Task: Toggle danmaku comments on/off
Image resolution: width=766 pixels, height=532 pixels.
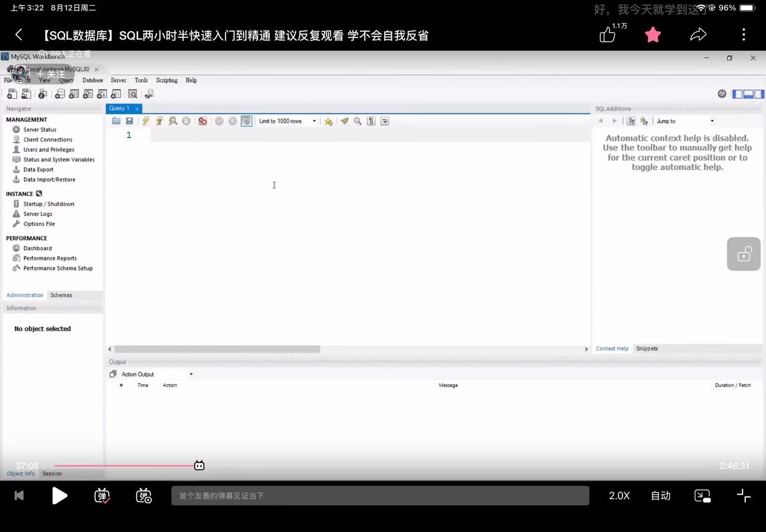Action: (102, 496)
